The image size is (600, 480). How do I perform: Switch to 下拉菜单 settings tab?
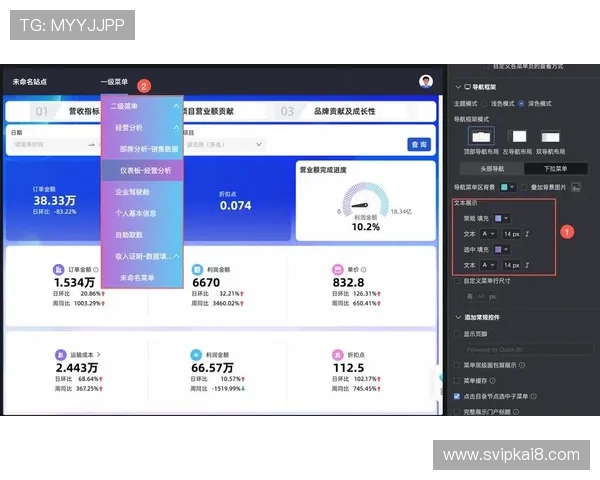556,169
